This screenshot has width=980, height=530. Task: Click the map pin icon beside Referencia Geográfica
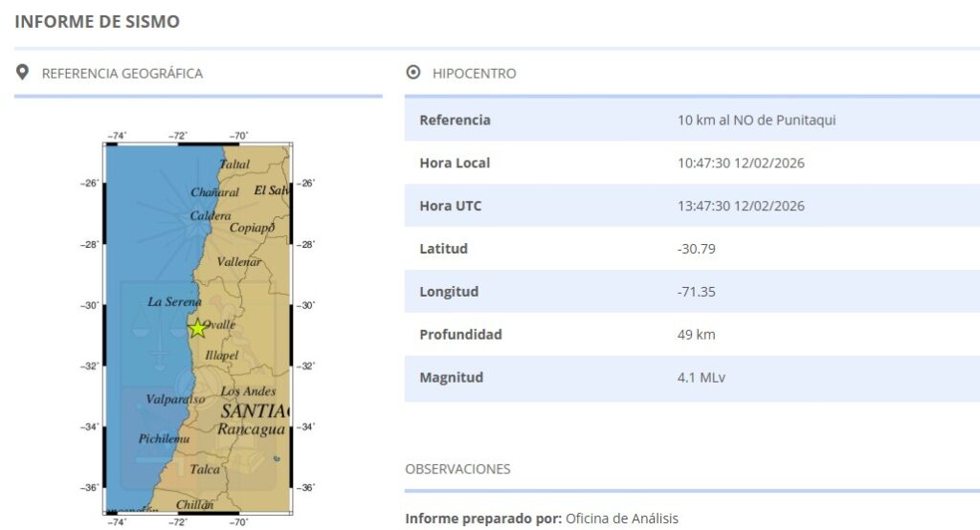click(x=23, y=73)
